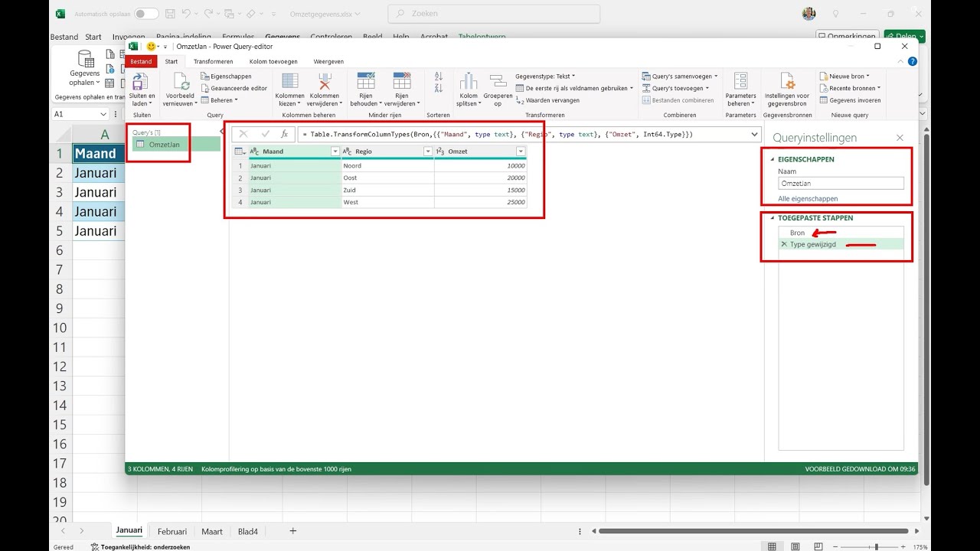Click the fx add step icon
This screenshot has height=551, width=980.
284,134
